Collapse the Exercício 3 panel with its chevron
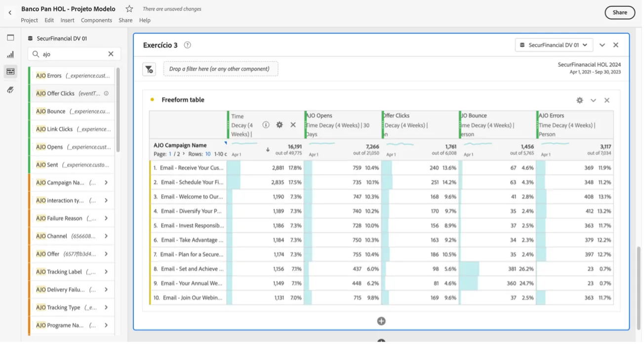The height and width of the screenshot is (344, 644). (x=602, y=45)
